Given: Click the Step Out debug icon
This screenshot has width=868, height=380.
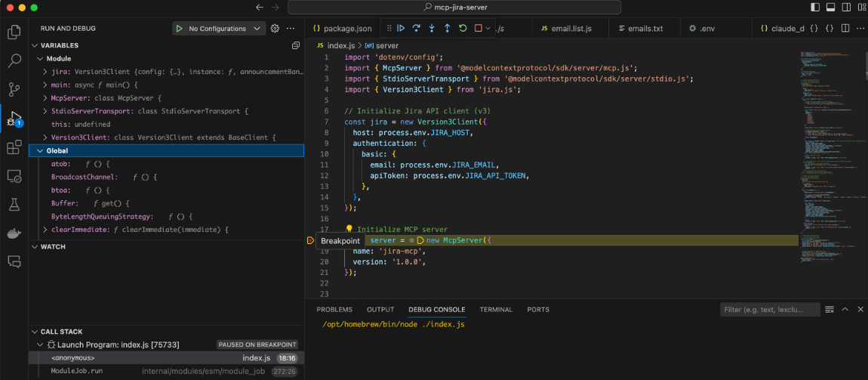Looking at the screenshot, I should coord(447,28).
